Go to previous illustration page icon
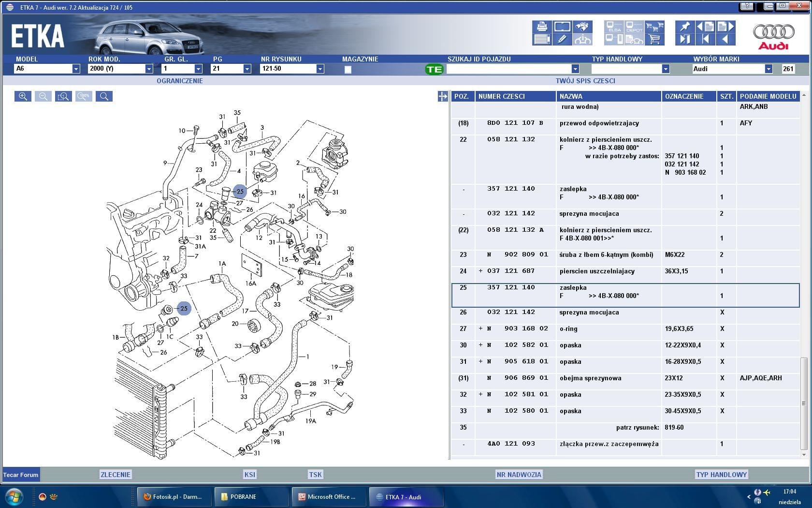The height and width of the screenshot is (508, 812). [x=705, y=26]
